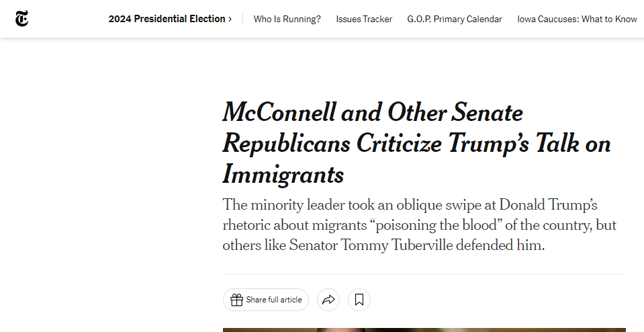
Task: Click the article headline about McConnell
Action: tap(416, 143)
